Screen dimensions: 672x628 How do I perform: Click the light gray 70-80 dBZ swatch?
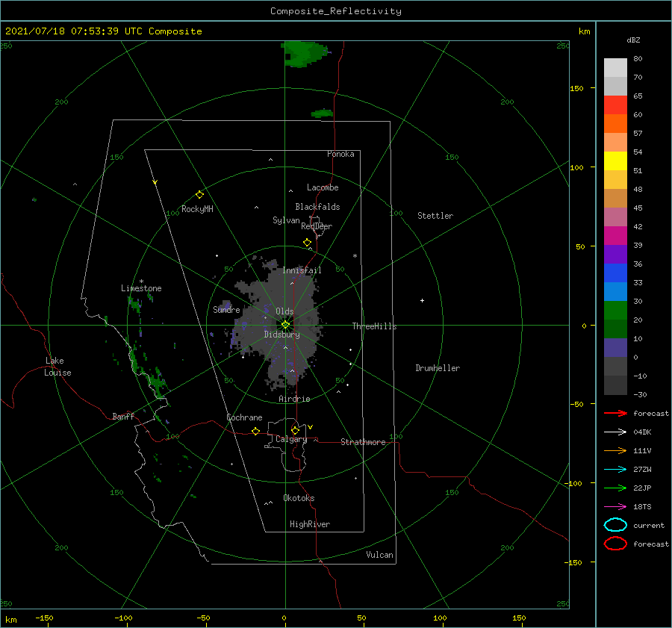pyautogui.click(x=615, y=67)
